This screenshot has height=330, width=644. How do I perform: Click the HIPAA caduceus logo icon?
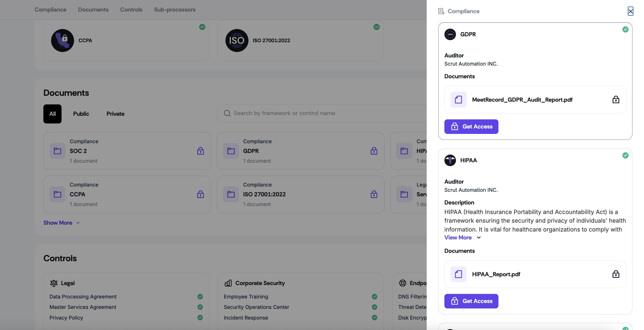[450, 160]
